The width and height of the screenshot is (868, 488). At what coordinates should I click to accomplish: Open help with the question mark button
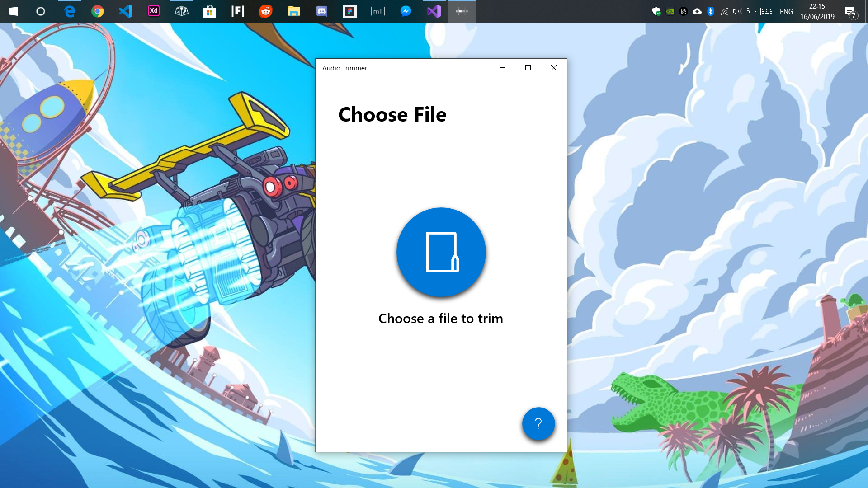coord(538,423)
